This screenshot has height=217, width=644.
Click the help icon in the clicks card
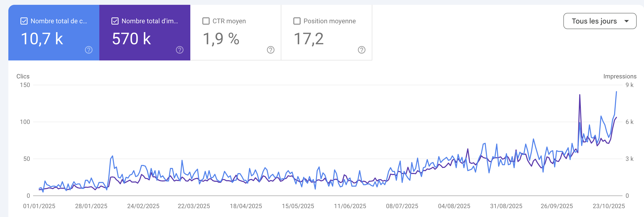pos(89,50)
